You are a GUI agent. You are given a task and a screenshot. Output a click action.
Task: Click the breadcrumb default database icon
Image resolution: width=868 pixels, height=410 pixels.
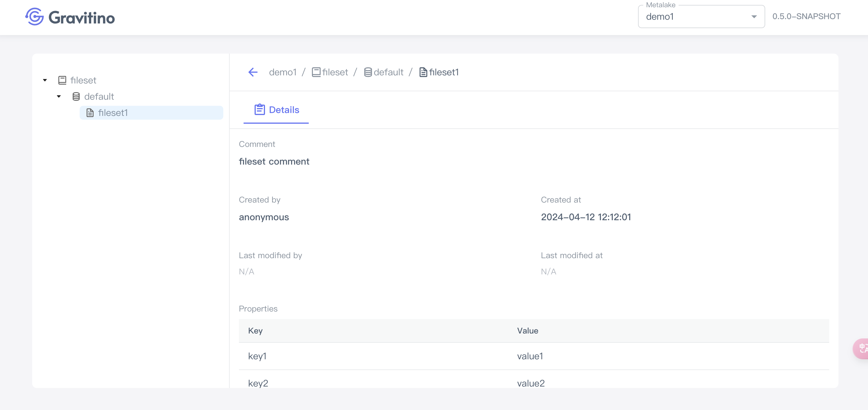(368, 72)
